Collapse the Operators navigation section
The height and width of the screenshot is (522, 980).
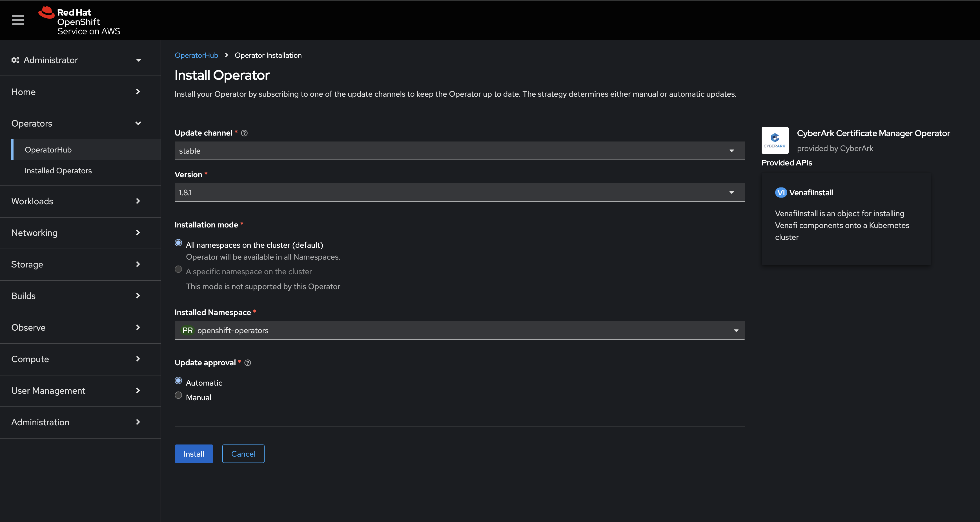click(80, 123)
